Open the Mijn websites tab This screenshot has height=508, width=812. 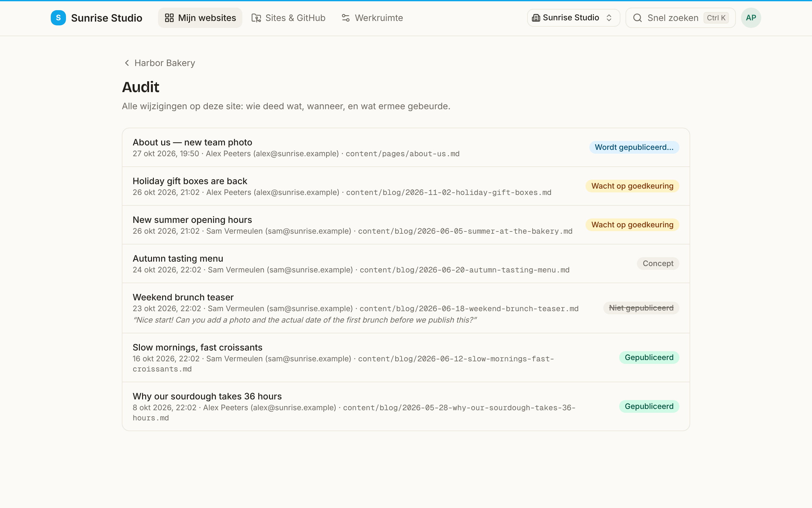[x=200, y=18]
